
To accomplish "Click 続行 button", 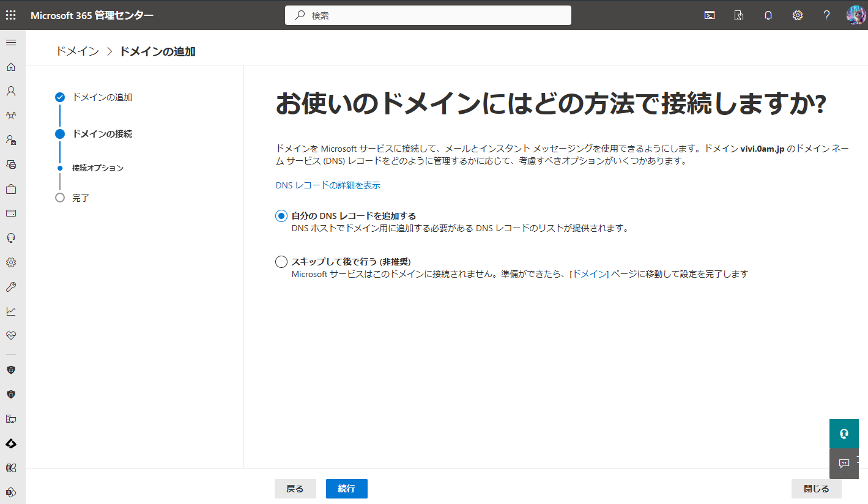I will (x=347, y=489).
